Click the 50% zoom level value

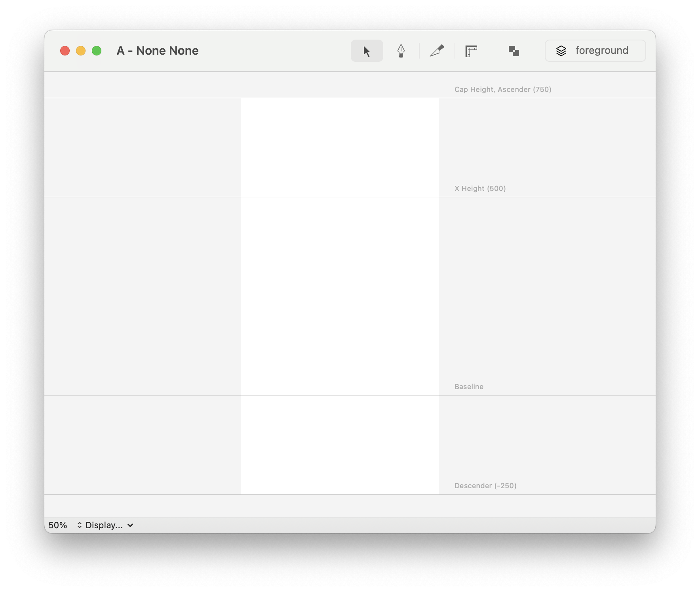[58, 525]
